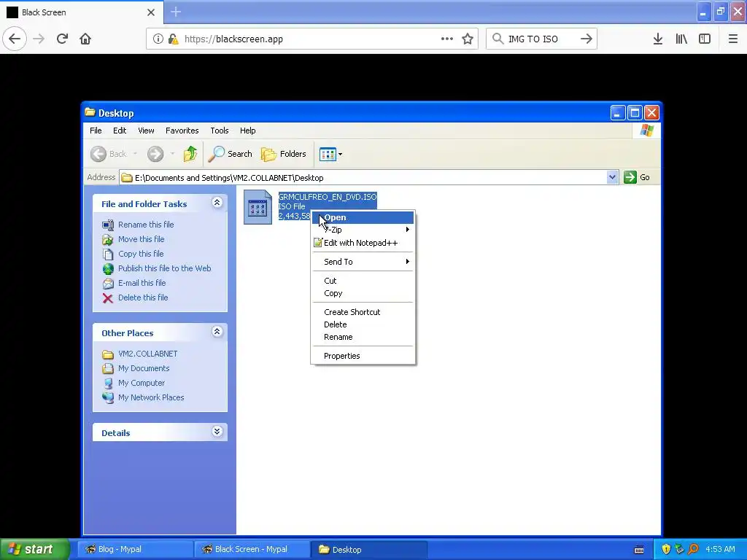Collapse File and Folder Tasks panel
Screen dimensions: 747x560
click(217, 203)
